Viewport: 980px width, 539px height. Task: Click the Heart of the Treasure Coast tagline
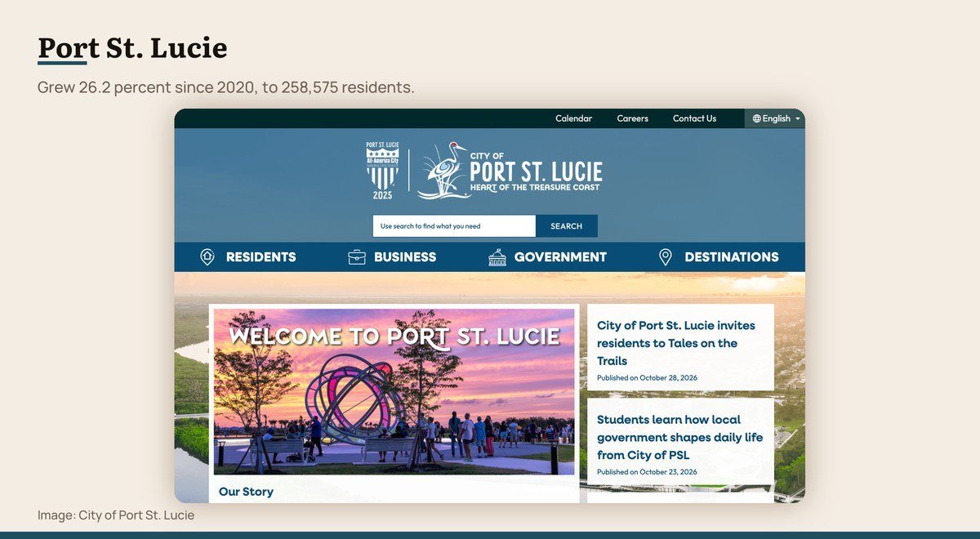pyautogui.click(x=535, y=188)
